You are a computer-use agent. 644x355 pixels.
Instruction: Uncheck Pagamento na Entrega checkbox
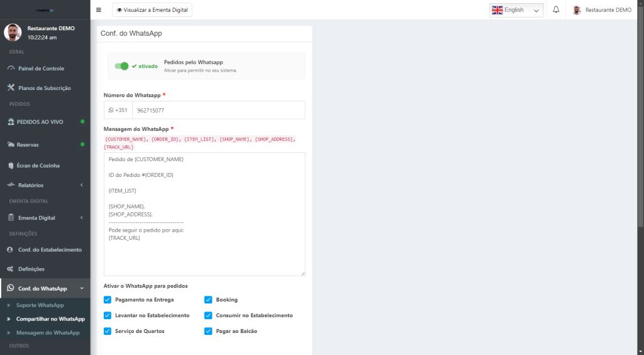tap(108, 300)
